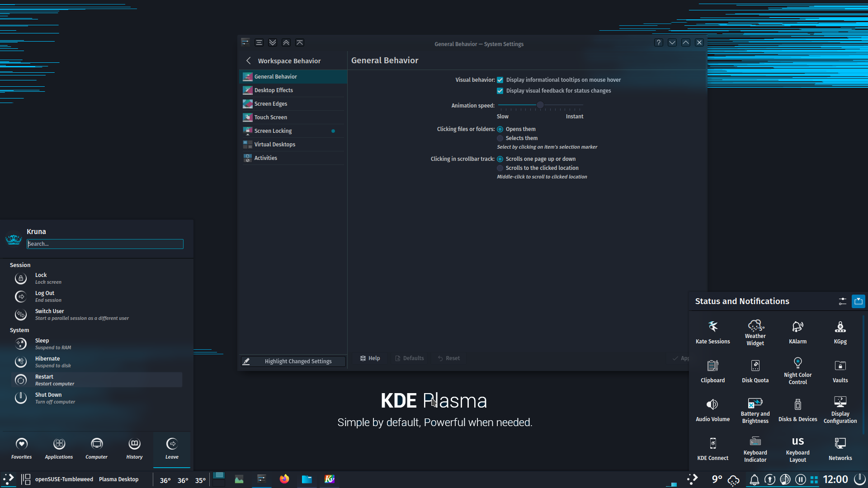The image size is (868, 488).
Task: Select the Opens them radio option
Action: [x=500, y=129]
